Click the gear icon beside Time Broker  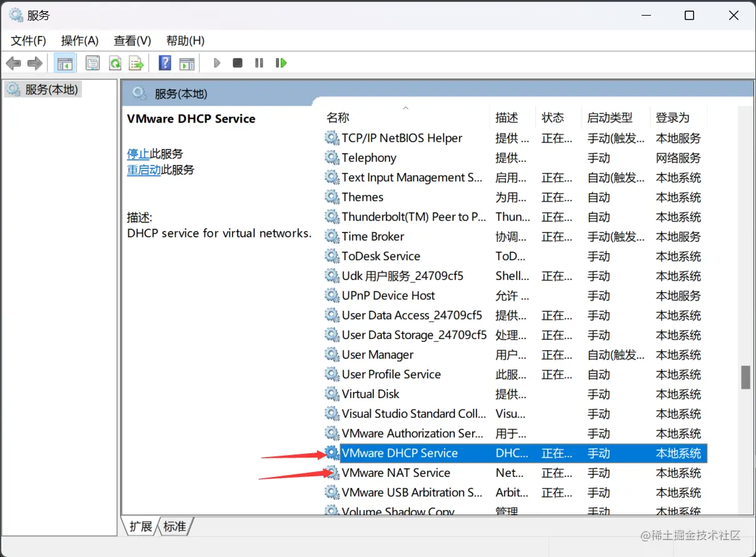(332, 236)
